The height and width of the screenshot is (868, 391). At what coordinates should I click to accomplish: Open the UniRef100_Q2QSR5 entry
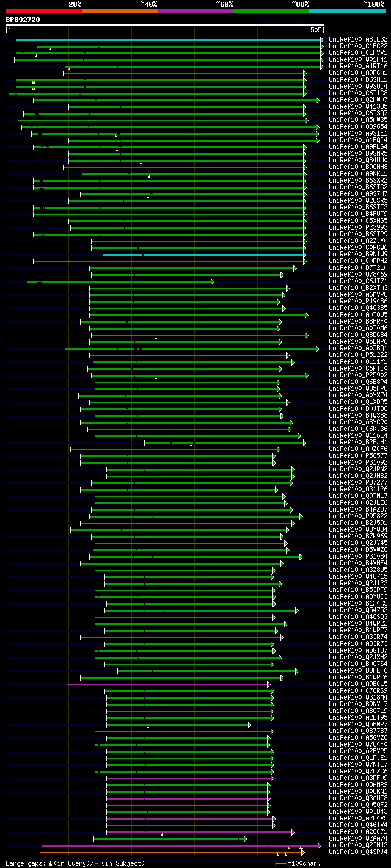point(358,201)
